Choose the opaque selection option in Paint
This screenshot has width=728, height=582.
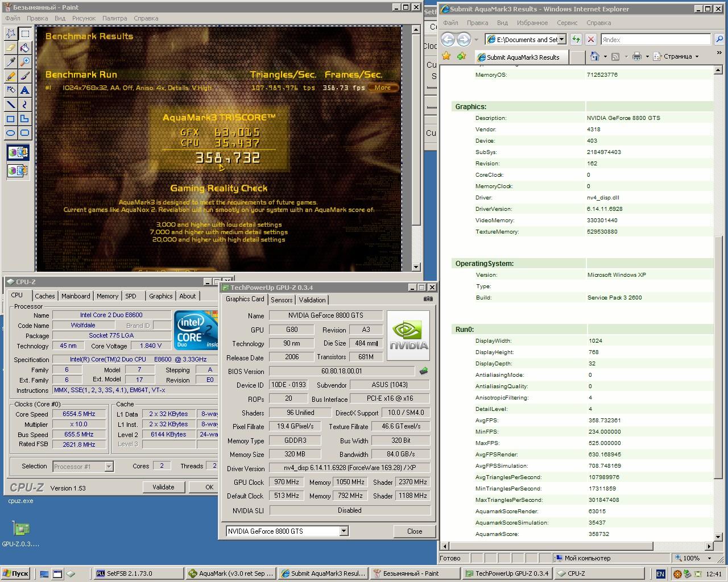coord(18,153)
